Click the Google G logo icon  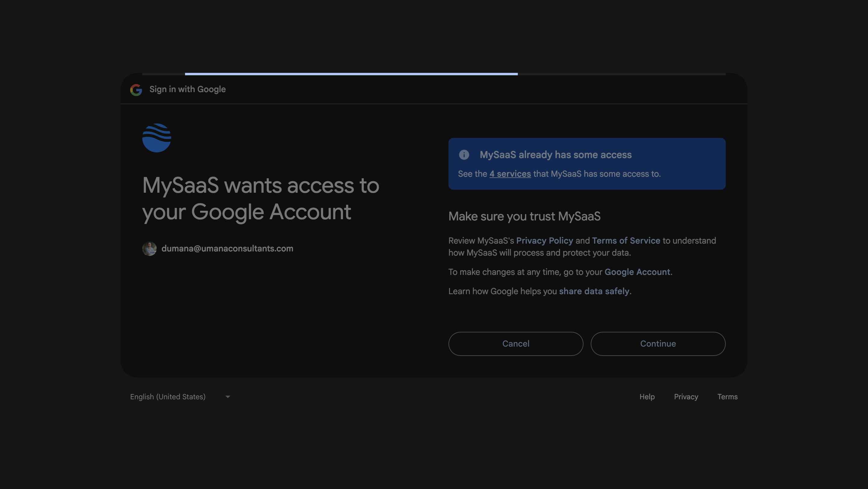(136, 90)
